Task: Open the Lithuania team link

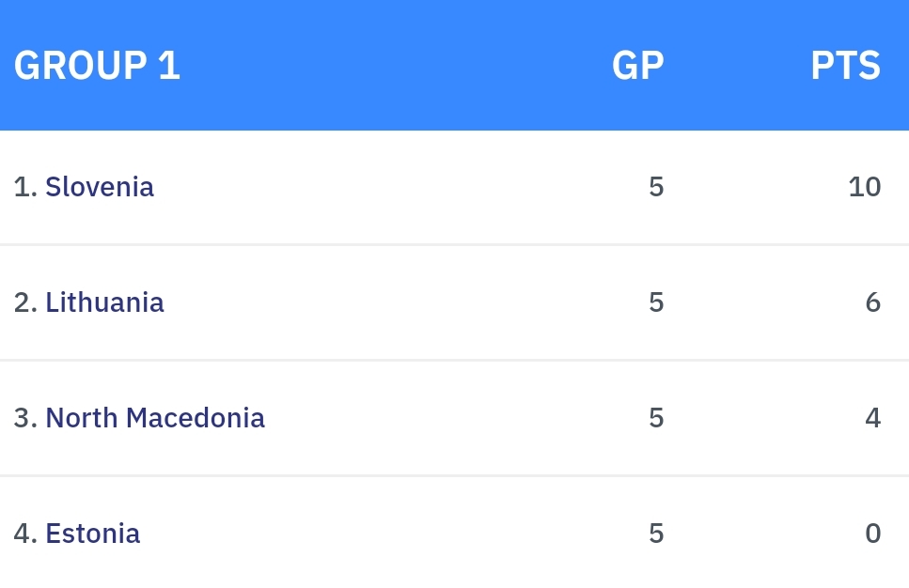Action: [104, 302]
